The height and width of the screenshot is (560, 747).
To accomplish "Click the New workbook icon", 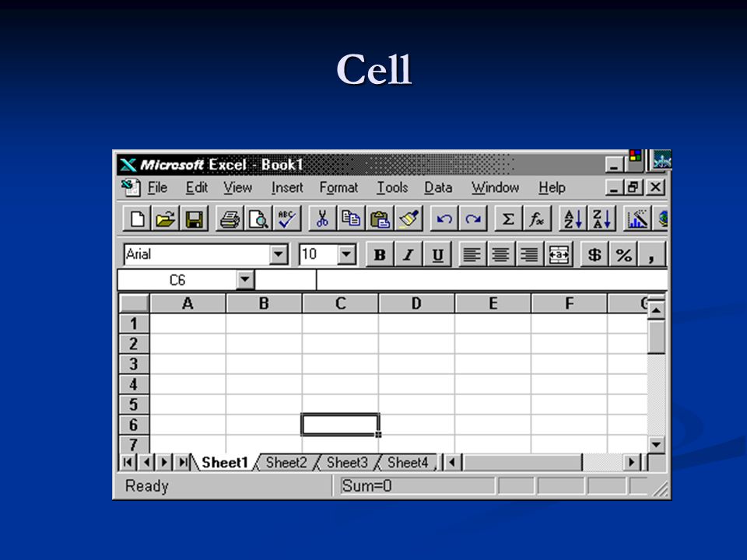I will (137, 219).
